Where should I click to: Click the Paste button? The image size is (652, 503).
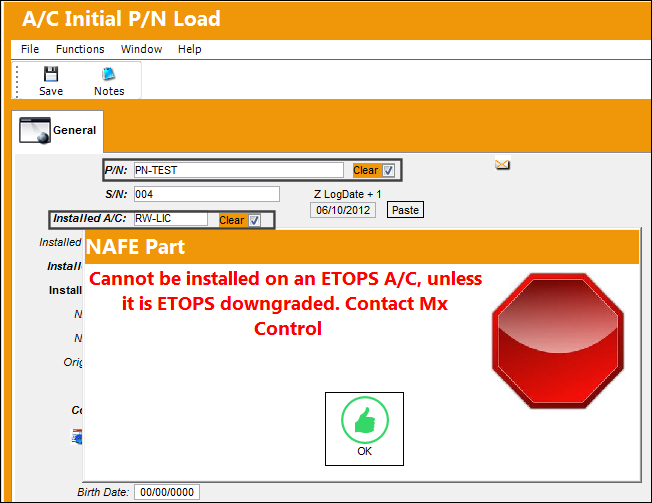tap(405, 210)
